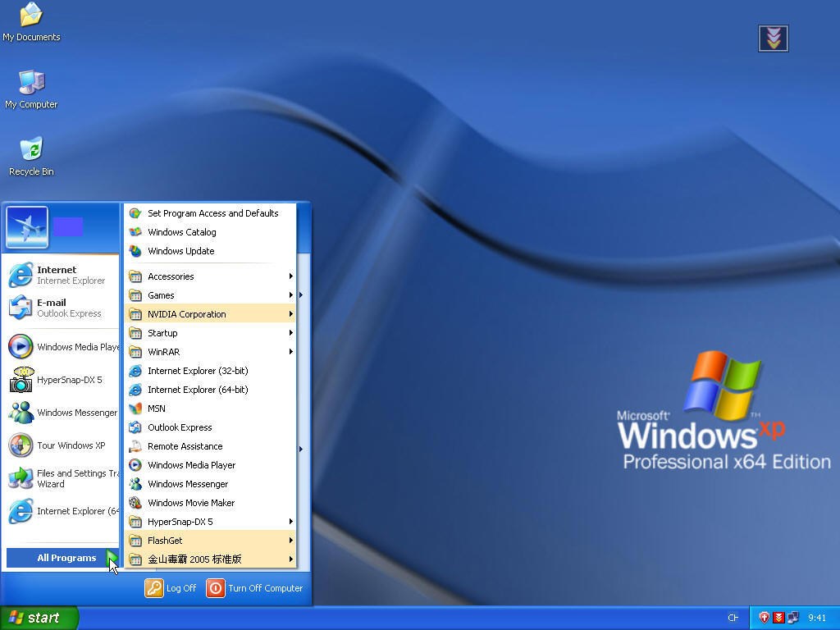Open Windows Messenger from the recent programs list
This screenshot has width=840, height=630.
coord(62,413)
